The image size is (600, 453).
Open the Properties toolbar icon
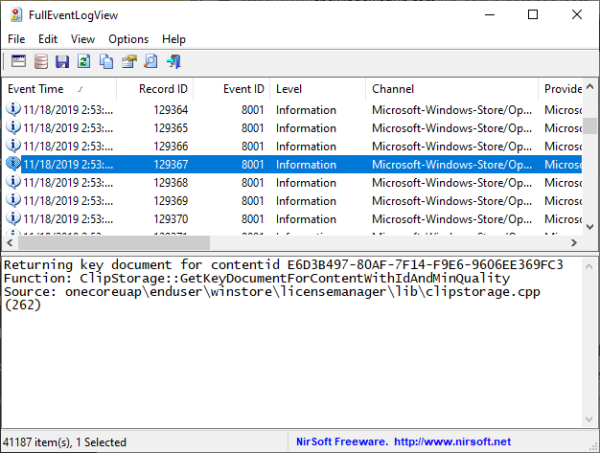pos(128,62)
